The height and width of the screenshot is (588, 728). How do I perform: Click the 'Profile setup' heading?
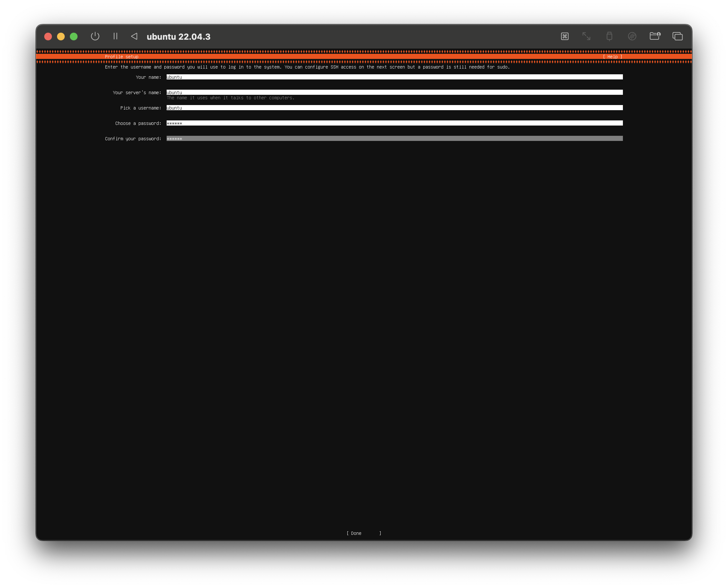(122, 57)
